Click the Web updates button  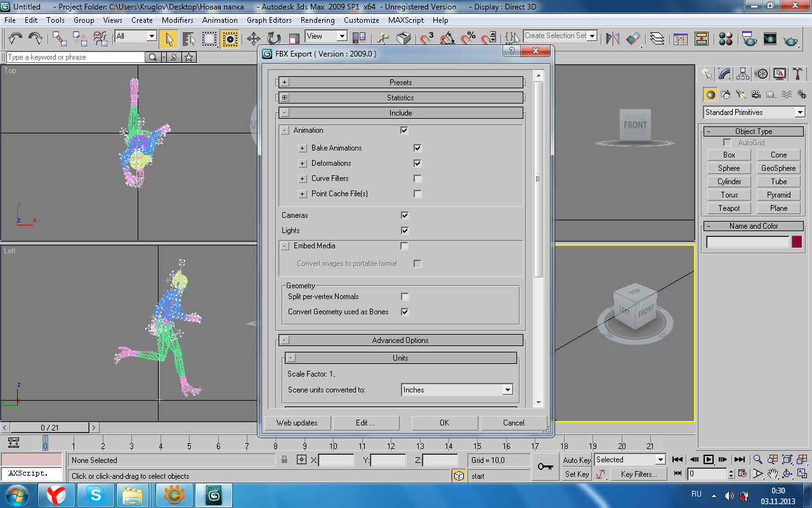click(296, 423)
